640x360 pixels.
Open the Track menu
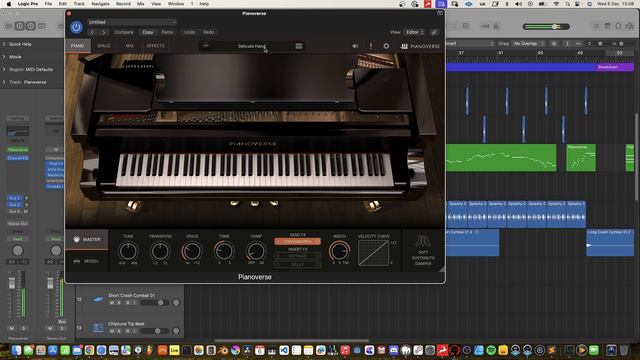pos(79,4)
